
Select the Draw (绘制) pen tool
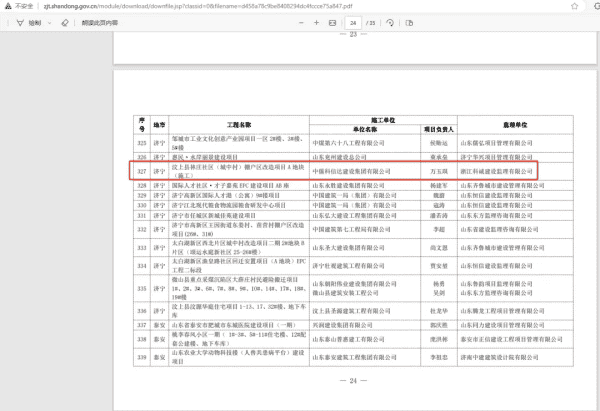pos(30,21)
